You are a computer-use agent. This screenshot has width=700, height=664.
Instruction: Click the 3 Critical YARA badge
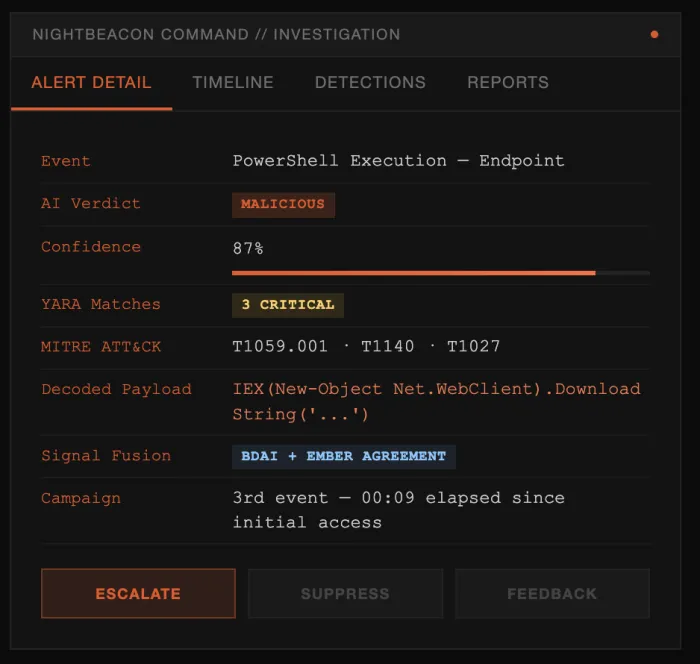pos(288,305)
